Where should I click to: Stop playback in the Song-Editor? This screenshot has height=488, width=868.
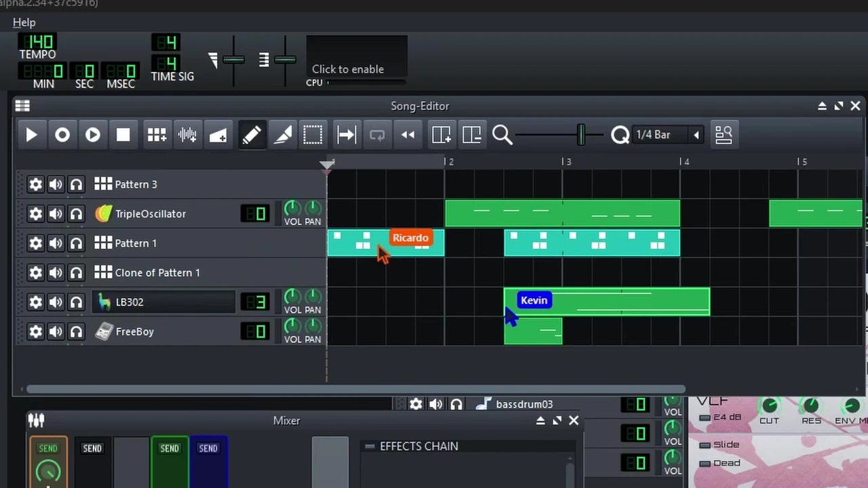(123, 135)
